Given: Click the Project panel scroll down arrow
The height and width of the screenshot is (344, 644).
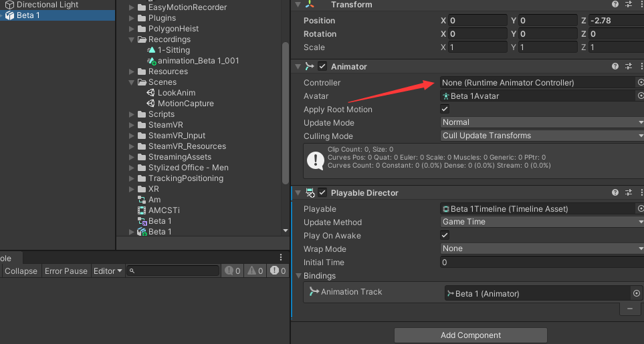Looking at the screenshot, I should (286, 231).
